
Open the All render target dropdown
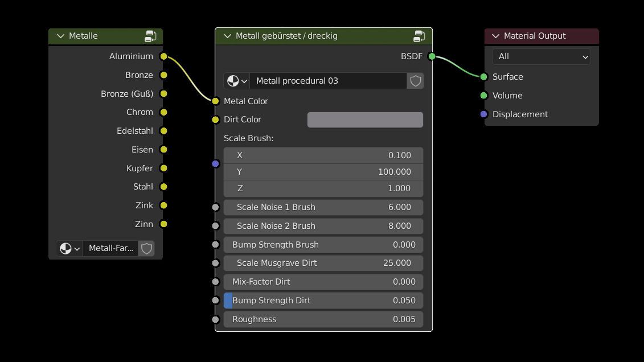click(541, 56)
